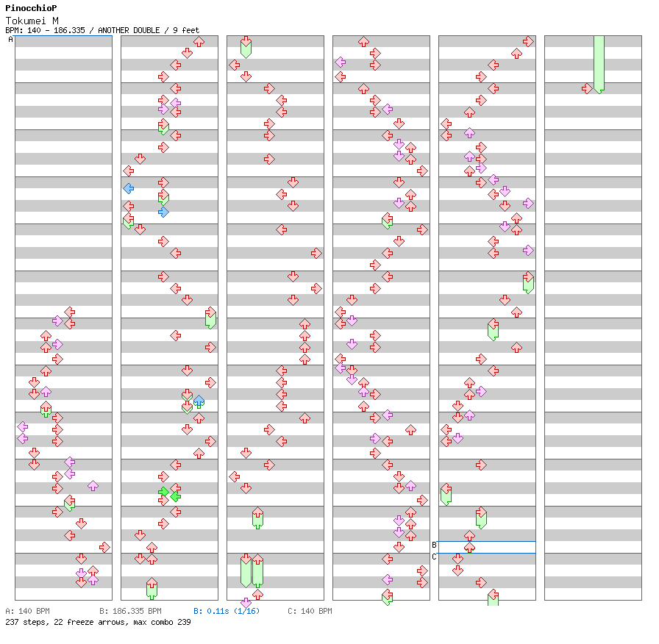Image resolution: width=659 pixels, height=644 pixels.
Task: Click the C marker beside the fifth column
Action: pyautogui.click(x=434, y=557)
